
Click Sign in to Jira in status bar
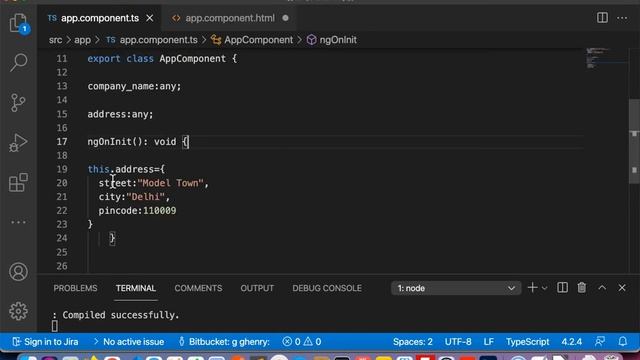[x=45, y=342]
